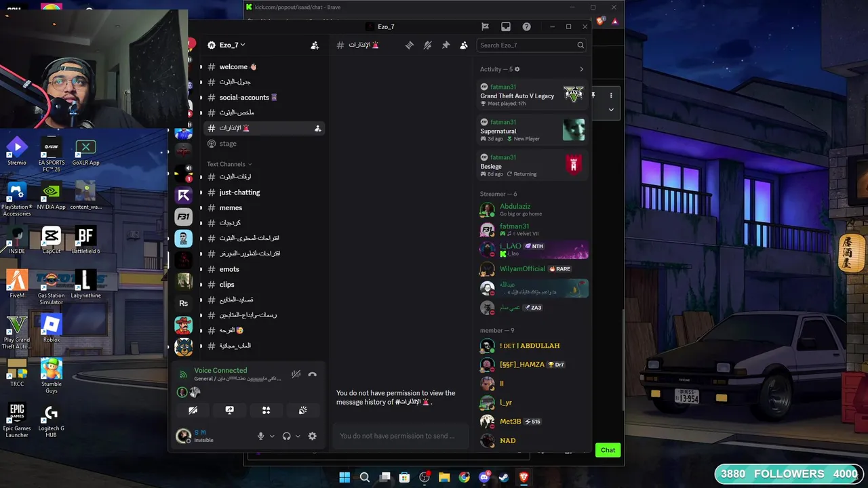Viewport: 868px width, 488px height.
Task: Open the Discord help question mark icon
Action: [x=526, y=26]
